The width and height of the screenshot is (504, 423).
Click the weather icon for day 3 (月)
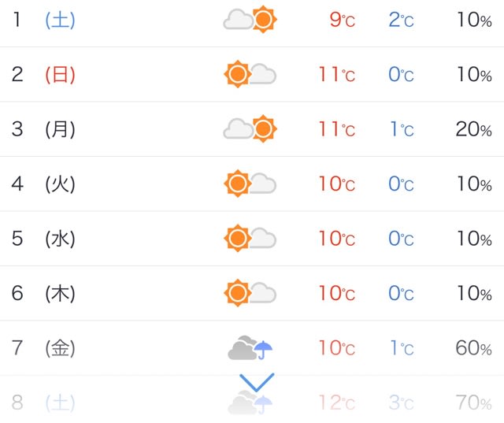(x=250, y=128)
